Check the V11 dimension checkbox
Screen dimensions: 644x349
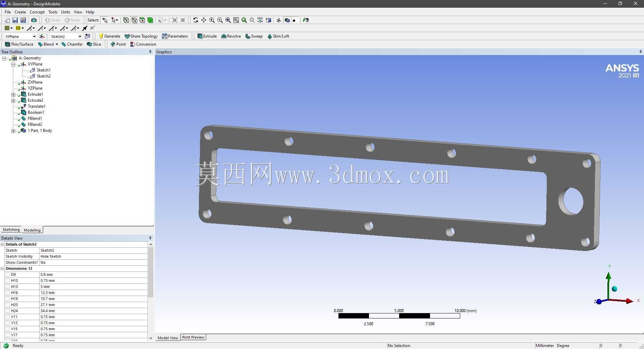[x=8, y=317]
